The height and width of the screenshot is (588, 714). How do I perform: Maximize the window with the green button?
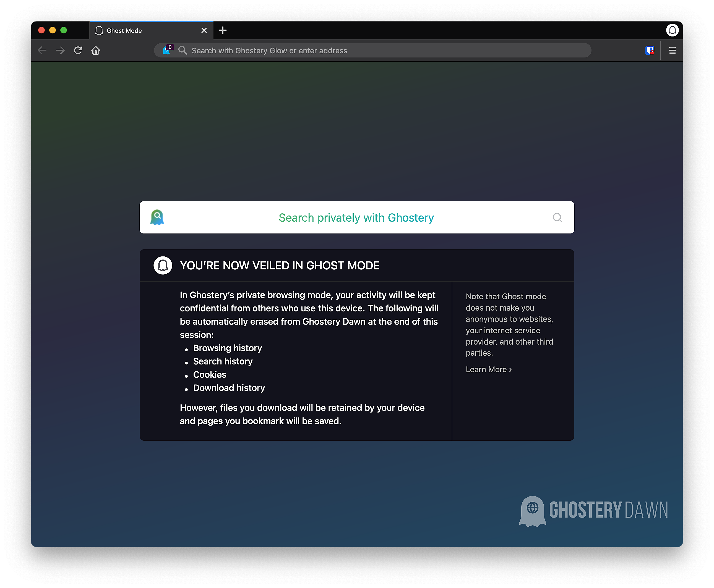64,30
